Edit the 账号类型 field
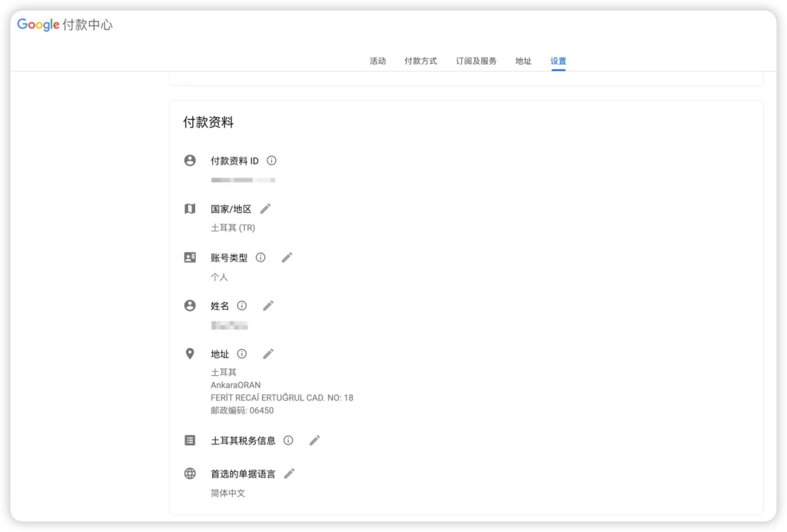The height and width of the screenshot is (532, 787). [287, 258]
